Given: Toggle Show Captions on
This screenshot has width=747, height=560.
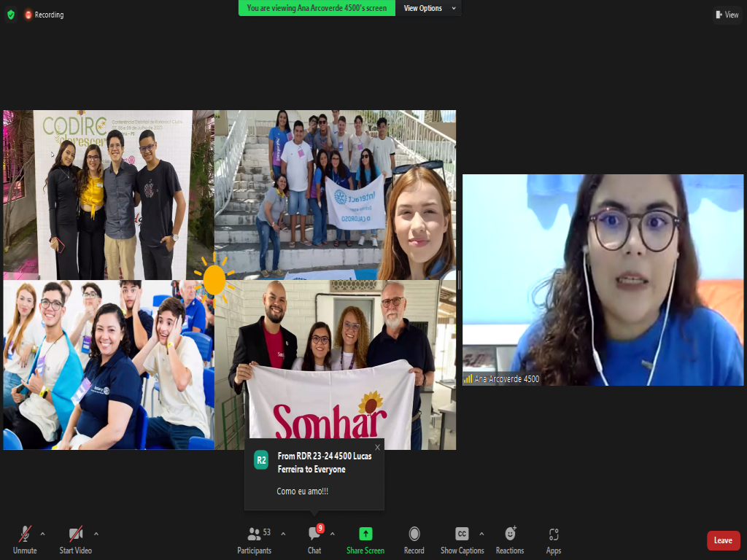Looking at the screenshot, I should tap(462, 540).
